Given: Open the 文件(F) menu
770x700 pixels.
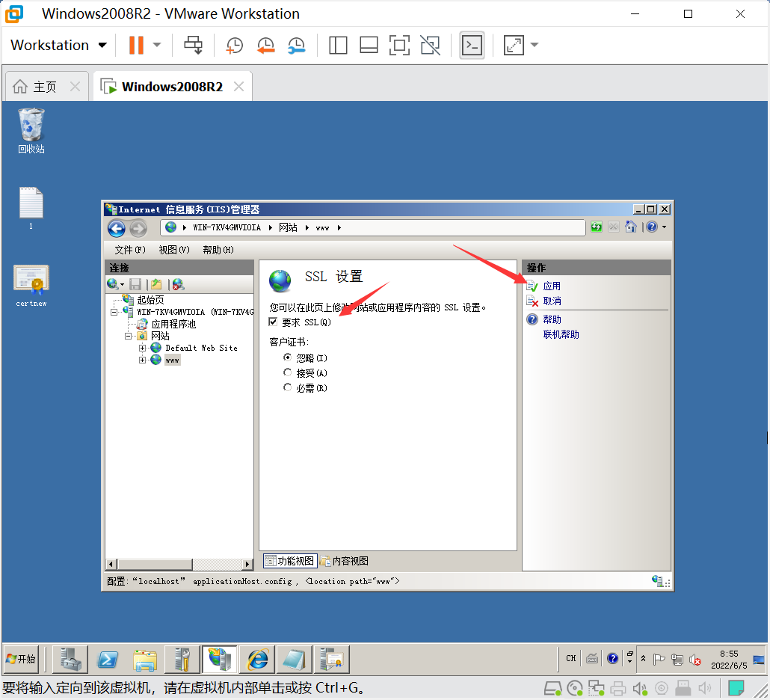Looking at the screenshot, I should pos(129,250).
